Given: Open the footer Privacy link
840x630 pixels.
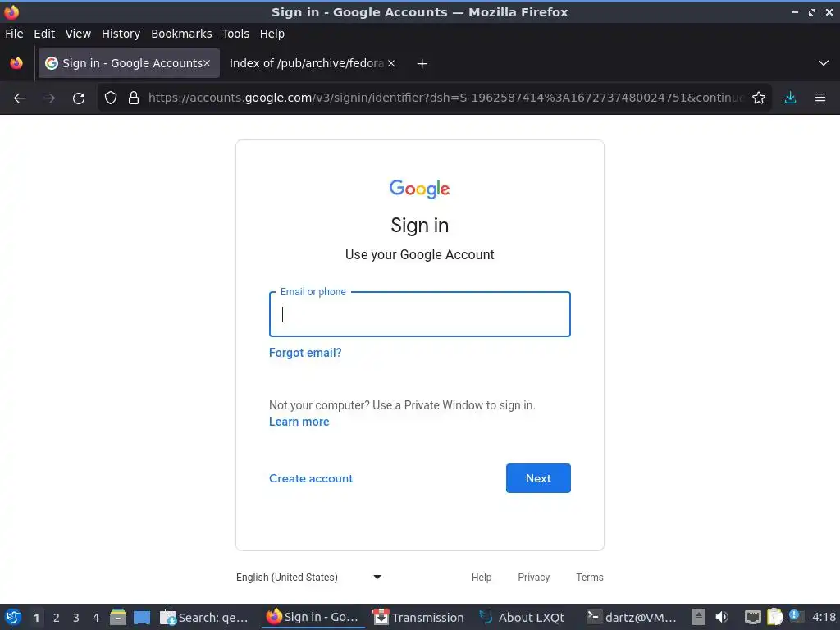Looking at the screenshot, I should pyautogui.click(x=533, y=577).
